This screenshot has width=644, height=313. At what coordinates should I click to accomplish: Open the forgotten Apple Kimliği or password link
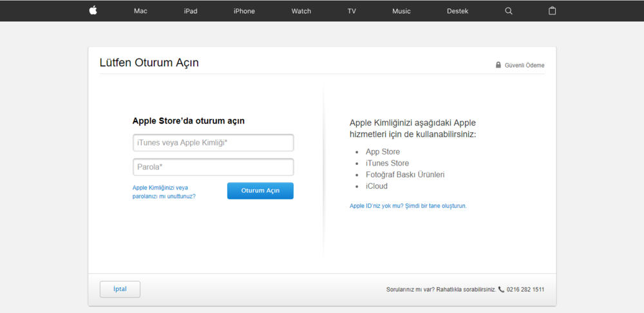[x=164, y=192]
